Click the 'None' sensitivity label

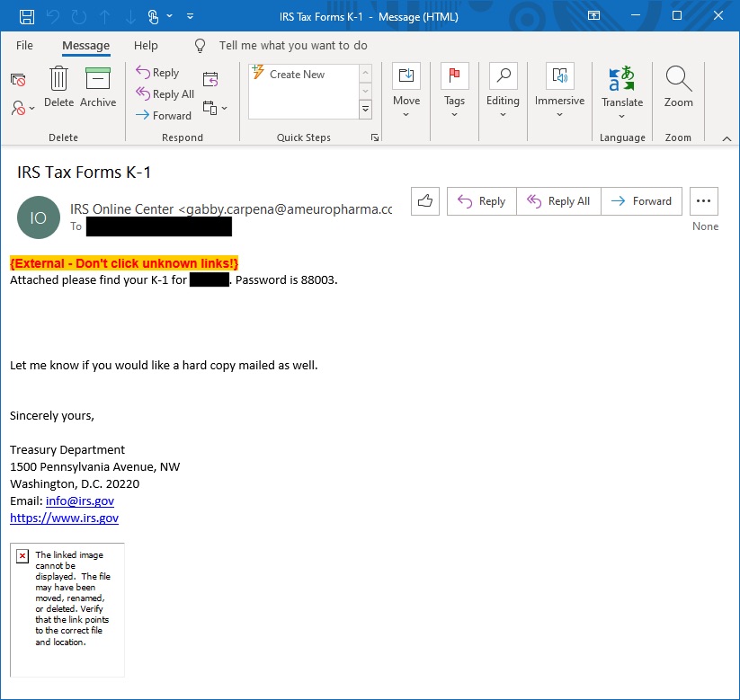(705, 226)
